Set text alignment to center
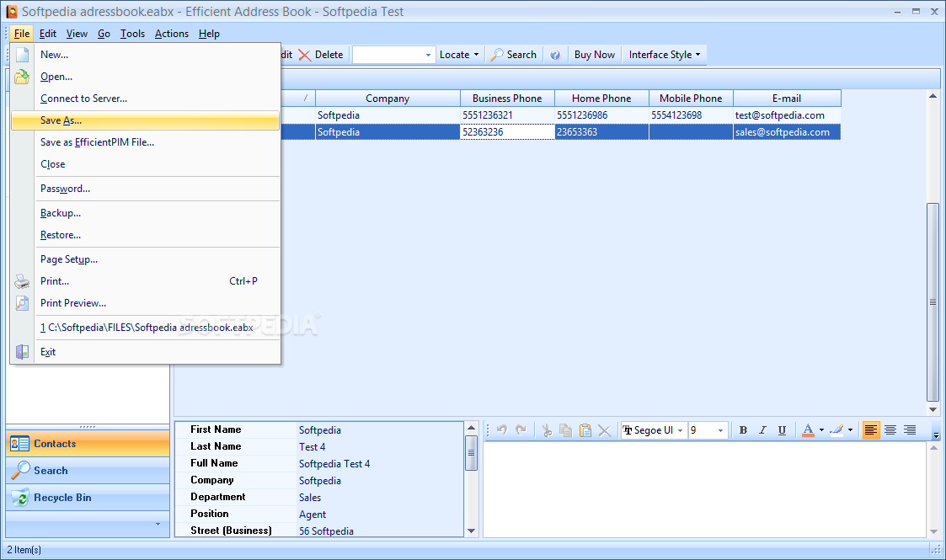Viewport: 946px width, 560px height. (x=890, y=430)
